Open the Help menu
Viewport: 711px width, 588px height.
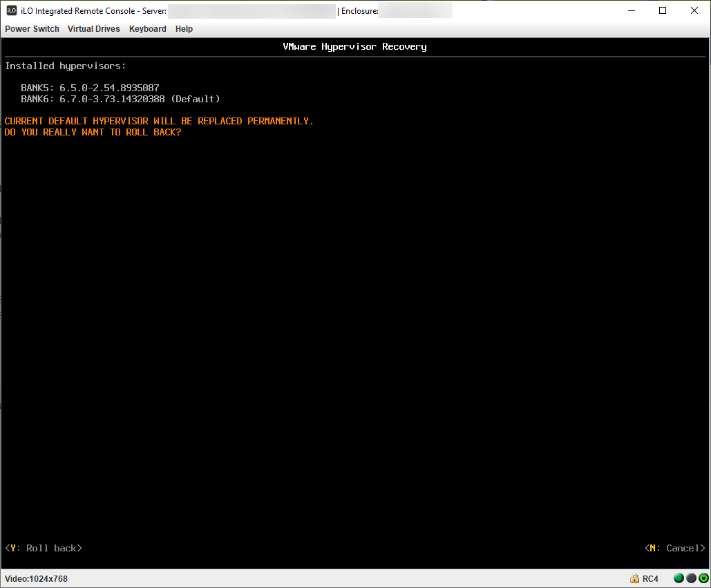[184, 29]
